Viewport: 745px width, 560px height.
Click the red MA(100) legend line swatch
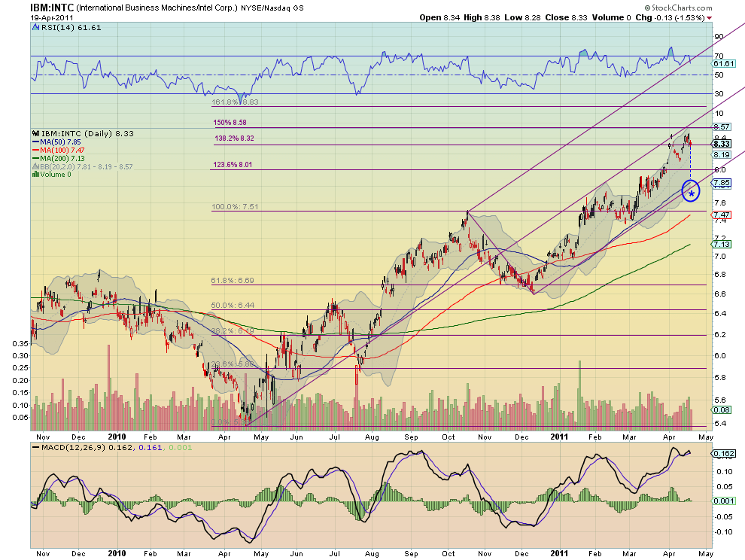35,151
